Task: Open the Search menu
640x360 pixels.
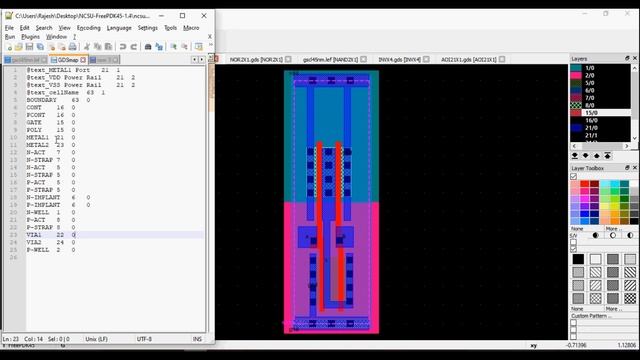Action: [x=44, y=28]
